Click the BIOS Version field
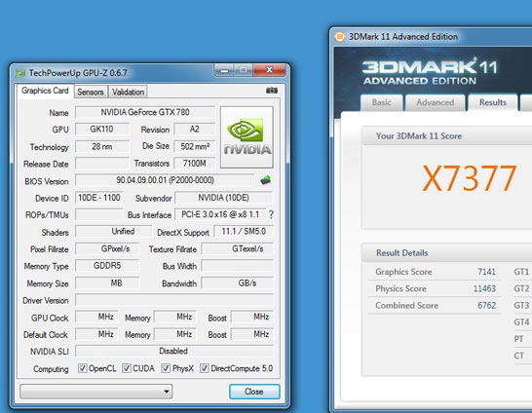This screenshot has width=532, height=413. [165, 180]
